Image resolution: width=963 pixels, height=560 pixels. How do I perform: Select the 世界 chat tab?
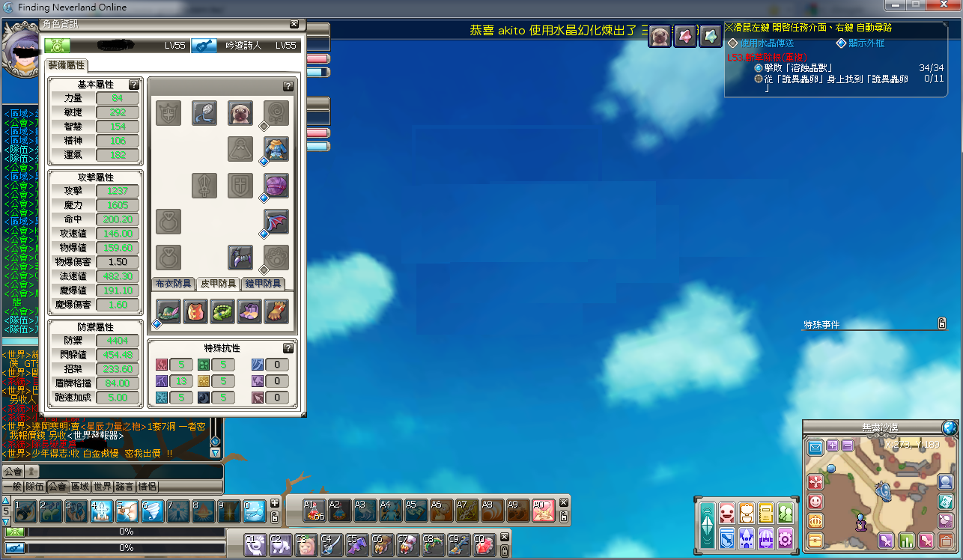coord(102,487)
